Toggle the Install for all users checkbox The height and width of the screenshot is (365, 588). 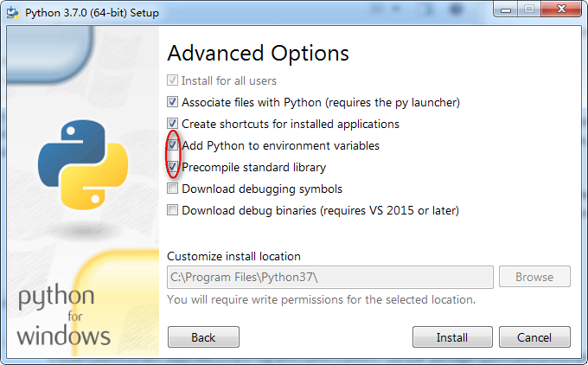point(173,80)
